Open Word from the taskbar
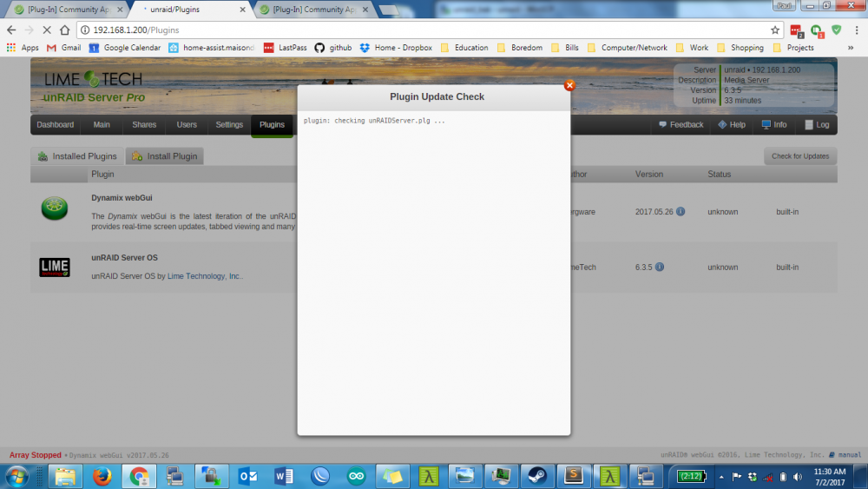The height and width of the screenshot is (489, 868). (284, 476)
